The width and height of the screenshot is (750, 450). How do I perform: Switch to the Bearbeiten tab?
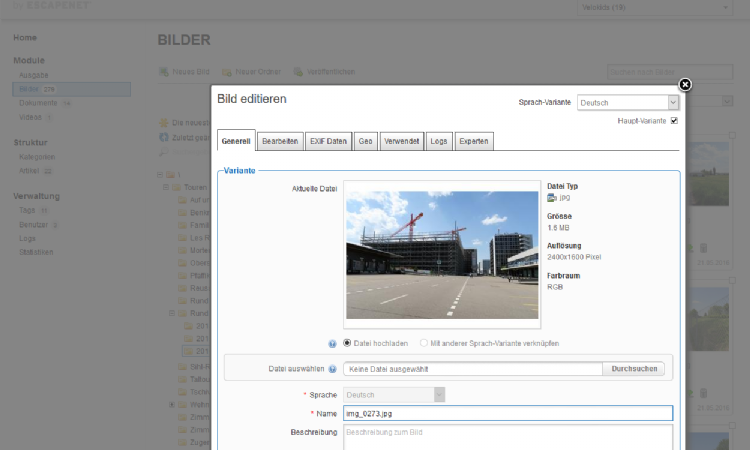(280, 141)
